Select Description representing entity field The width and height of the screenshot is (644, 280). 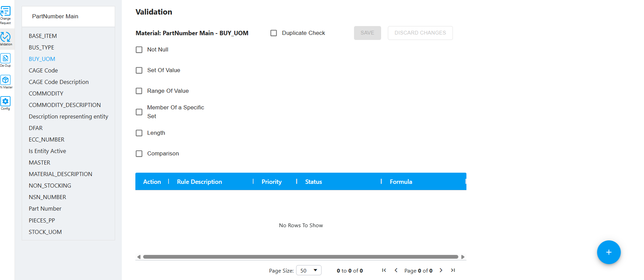click(68, 116)
